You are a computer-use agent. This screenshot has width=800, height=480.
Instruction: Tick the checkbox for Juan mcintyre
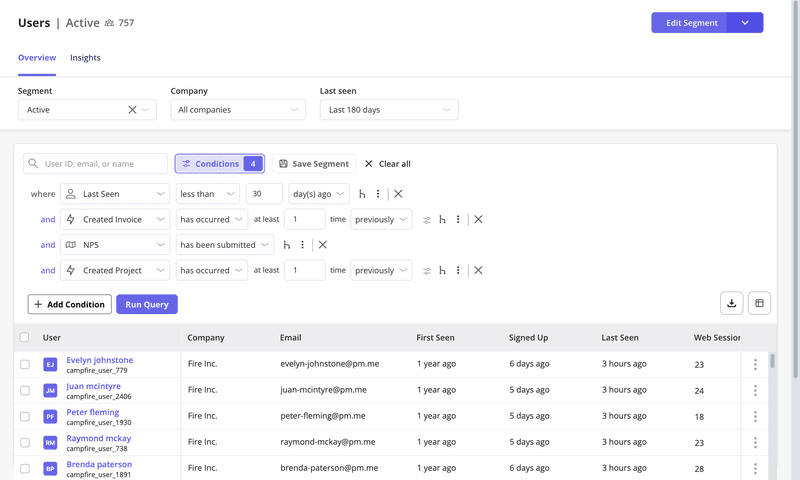[25, 391]
